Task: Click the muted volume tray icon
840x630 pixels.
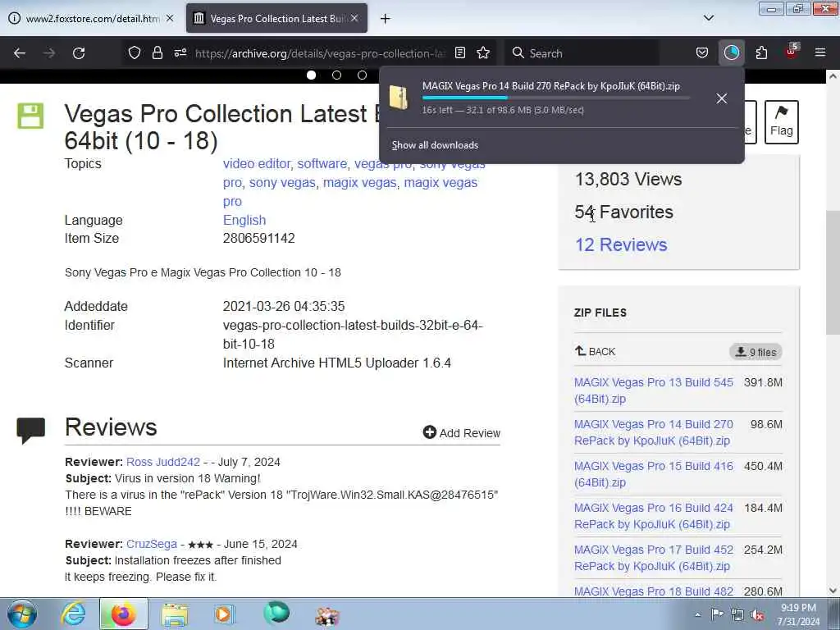Action: tap(757, 615)
